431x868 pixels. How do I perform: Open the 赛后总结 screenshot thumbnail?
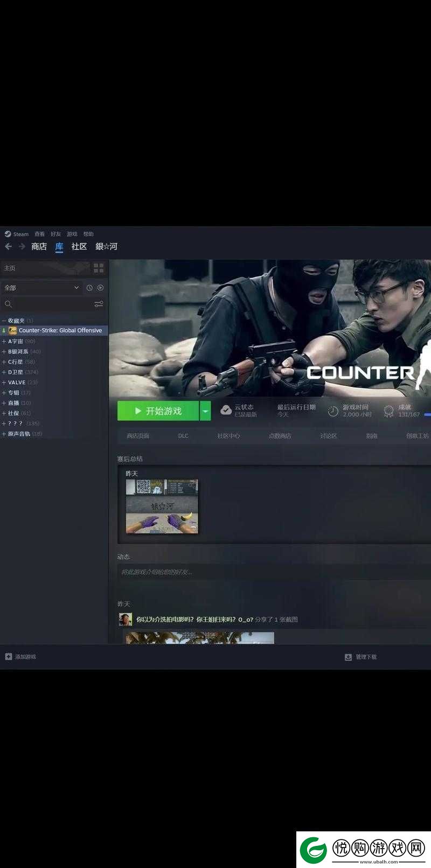pyautogui.click(x=162, y=506)
